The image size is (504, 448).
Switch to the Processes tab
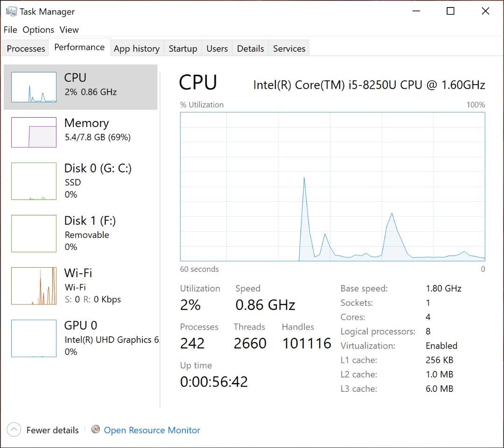click(25, 48)
